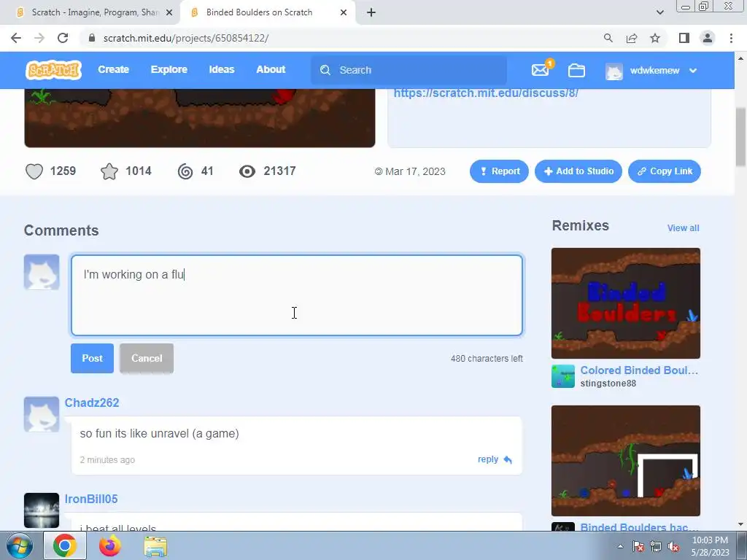The image size is (747, 560).
Task: Close the Binded Boulders tab
Action: point(344,13)
